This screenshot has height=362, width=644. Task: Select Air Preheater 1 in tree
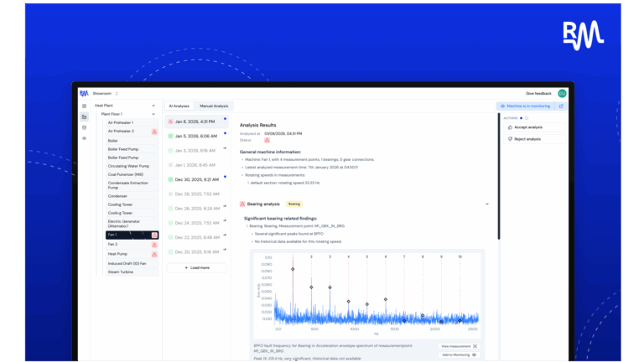coord(132,122)
